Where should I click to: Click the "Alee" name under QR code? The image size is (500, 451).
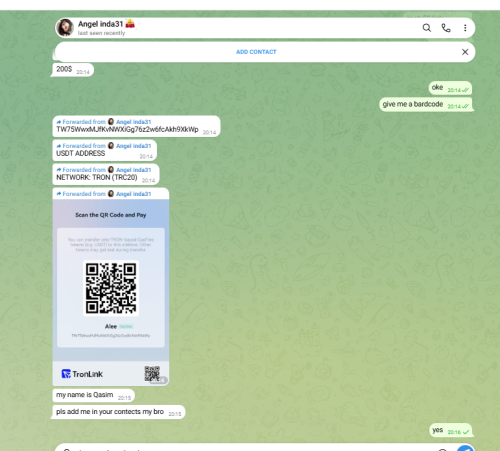coord(111,326)
